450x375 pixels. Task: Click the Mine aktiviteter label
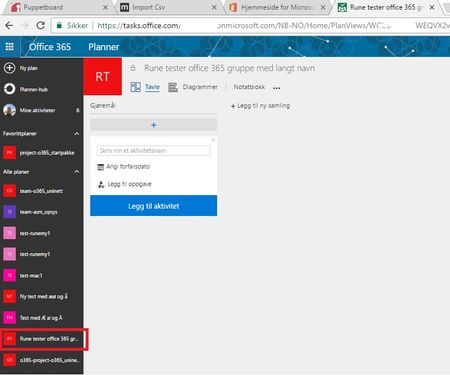click(x=37, y=110)
